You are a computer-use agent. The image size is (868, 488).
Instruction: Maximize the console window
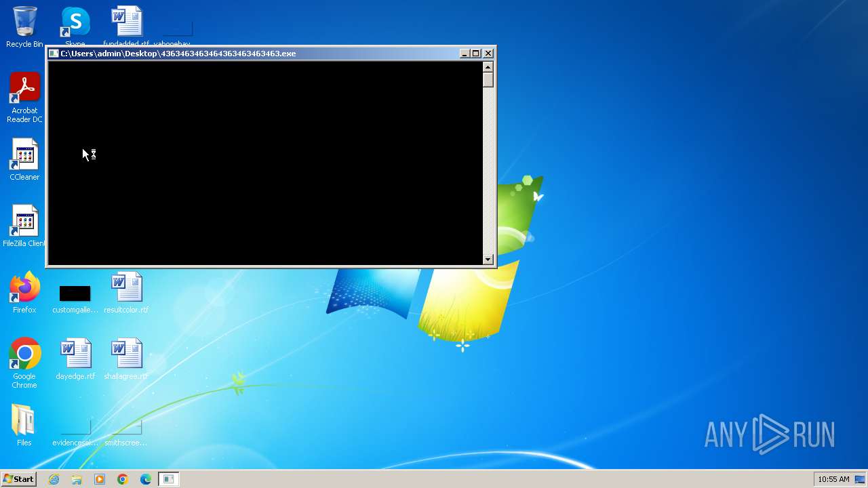pyautogui.click(x=476, y=54)
